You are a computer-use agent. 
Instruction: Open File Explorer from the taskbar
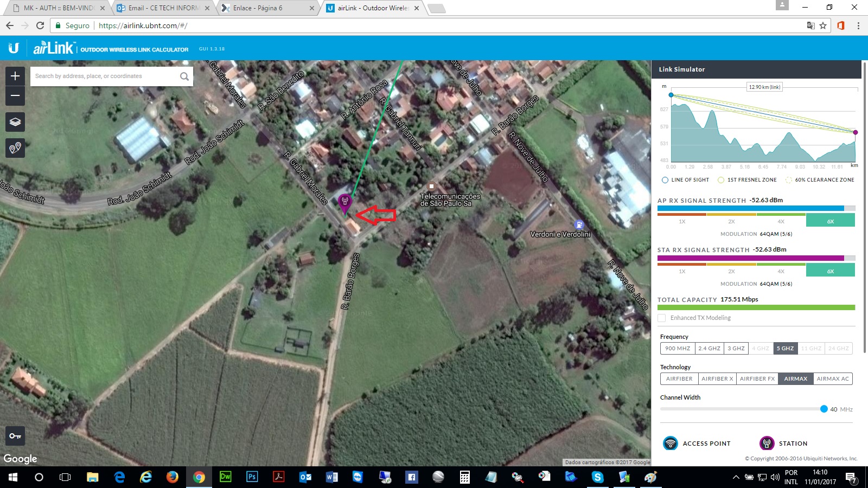tap(93, 477)
